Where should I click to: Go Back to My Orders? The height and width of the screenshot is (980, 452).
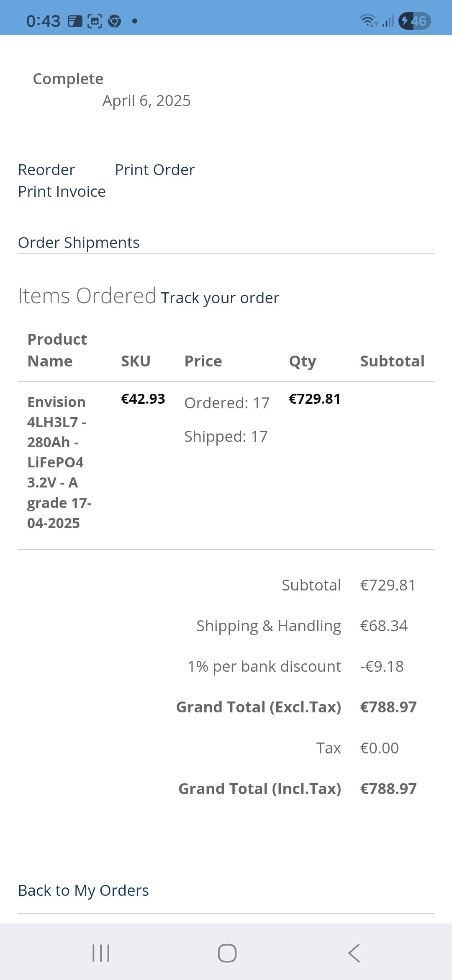point(83,890)
